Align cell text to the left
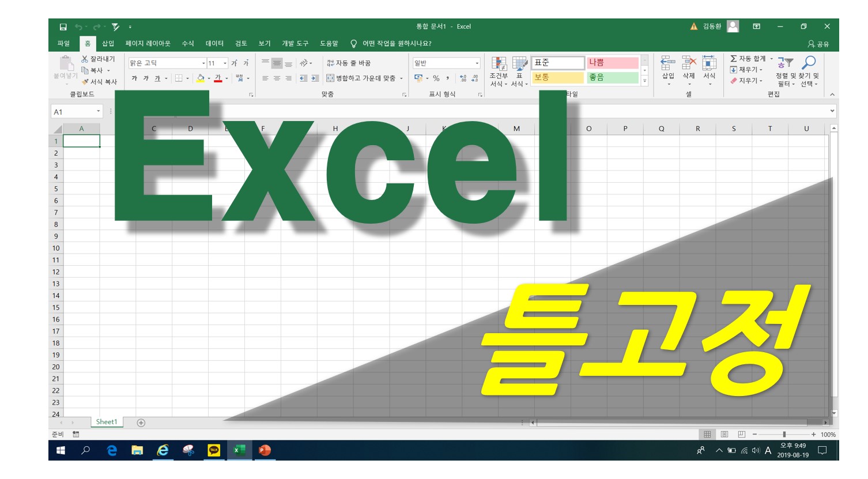This screenshot has height=479, width=868. point(265,78)
